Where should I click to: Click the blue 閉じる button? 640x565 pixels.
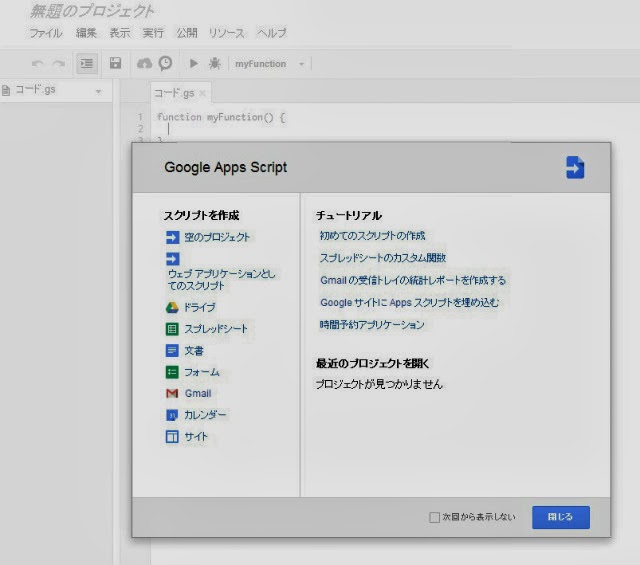[561, 517]
